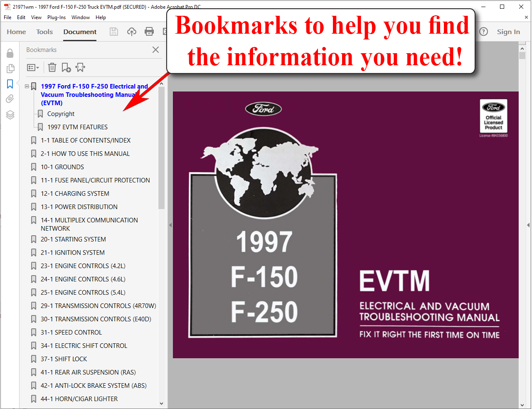Open 14-1 MULTIPLEX COMMUNICATION NETWORK bookmark
Viewport: 532px width, 409px height.
coord(89,224)
